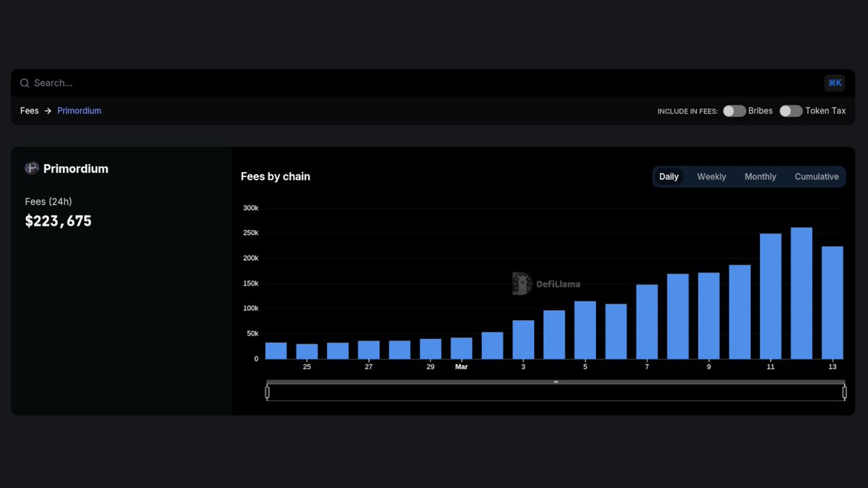
Task: Click the Fees (24h) label
Action: click(x=48, y=202)
